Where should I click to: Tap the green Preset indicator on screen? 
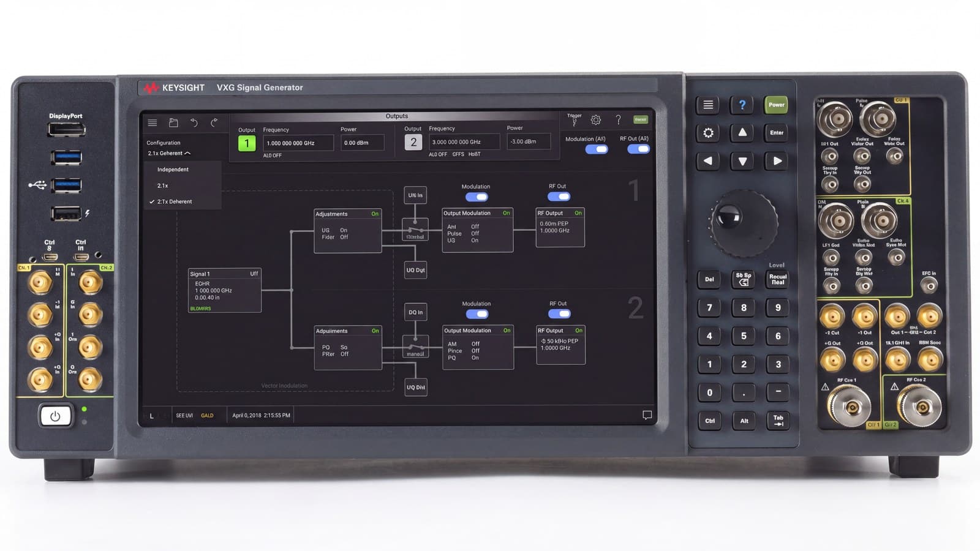pyautogui.click(x=641, y=119)
